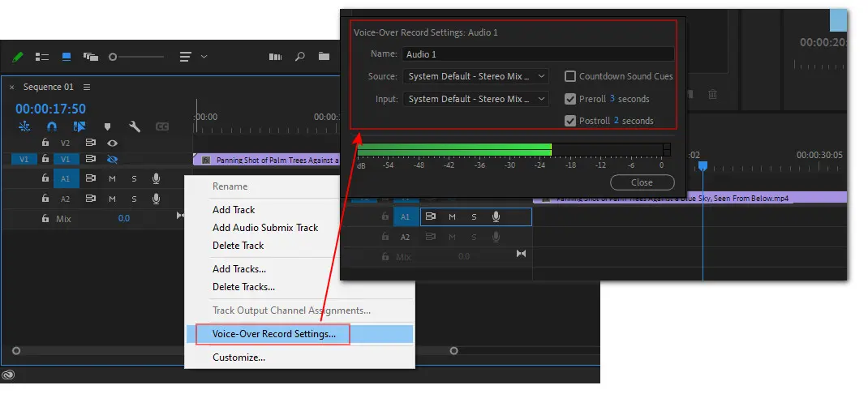Click Creative Cloud icon at bottom
The width and height of the screenshot is (868, 411).
point(8,375)
